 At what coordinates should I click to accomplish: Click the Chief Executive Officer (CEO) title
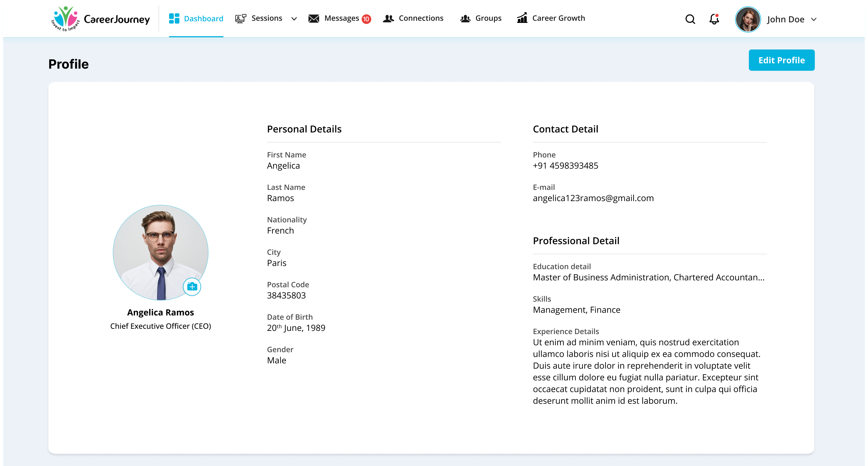coord(160,326)
